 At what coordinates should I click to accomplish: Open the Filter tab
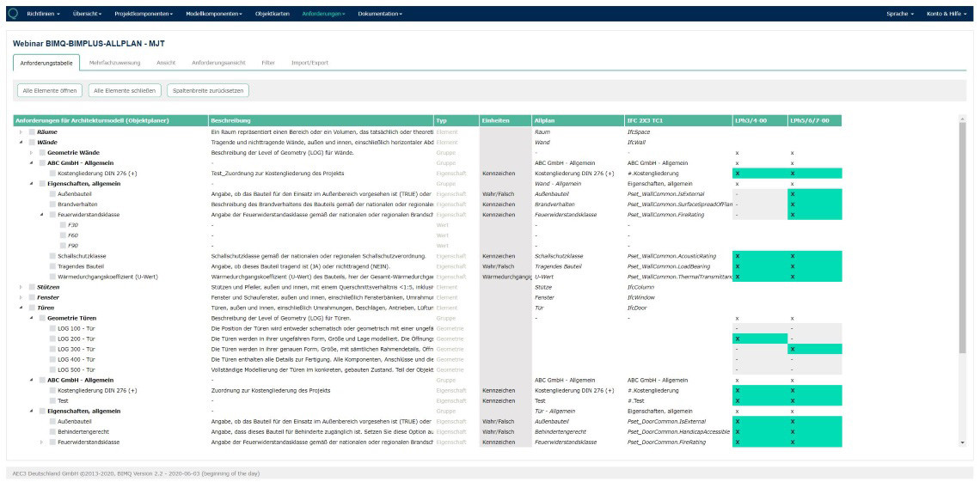click(x=268, y=63)
